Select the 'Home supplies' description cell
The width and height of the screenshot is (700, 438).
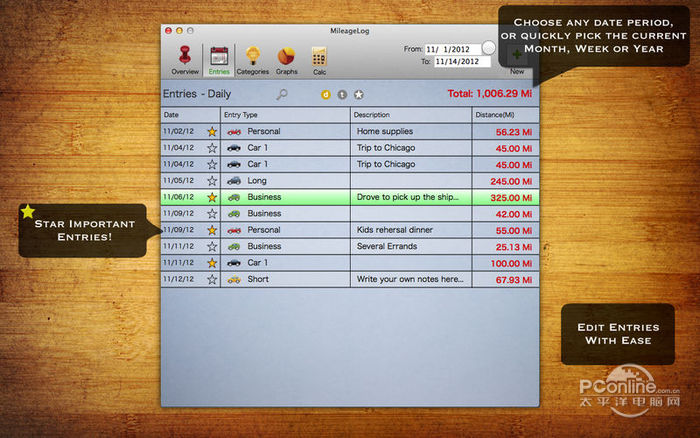411,131
